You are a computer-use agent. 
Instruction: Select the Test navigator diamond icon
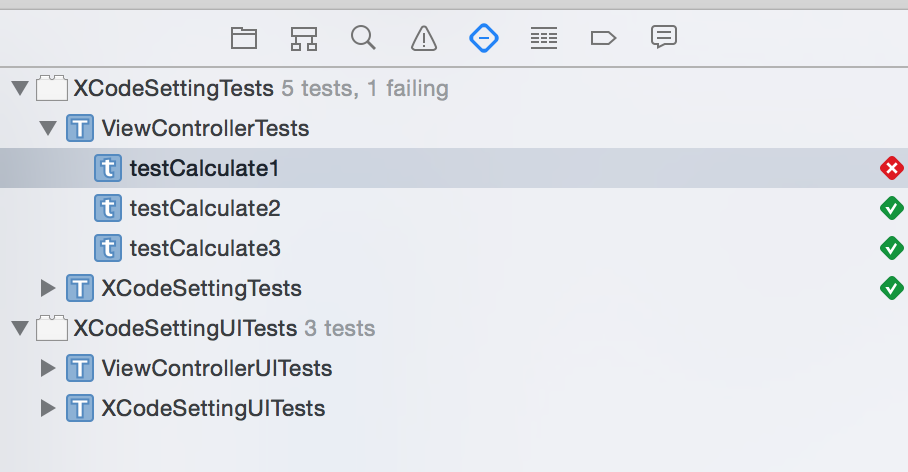click(484, 39)
